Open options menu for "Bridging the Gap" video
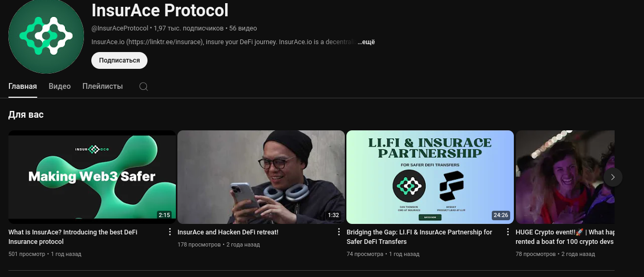 tap(508, 232)
